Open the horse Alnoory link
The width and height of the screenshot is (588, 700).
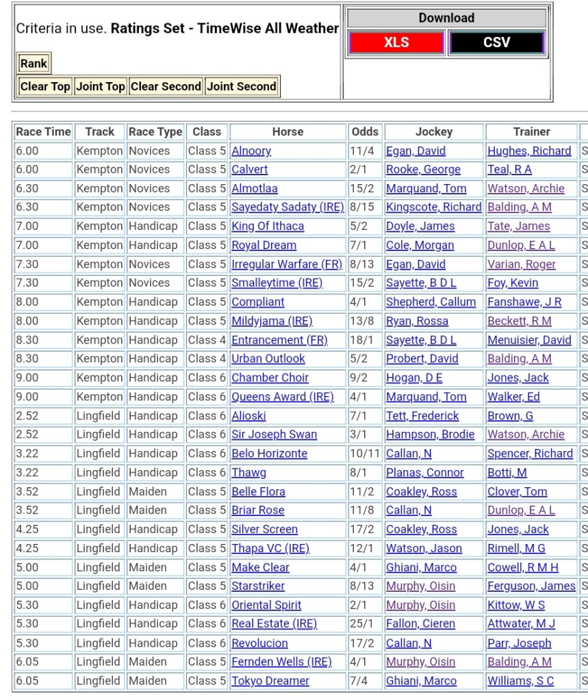coord(251,151)
